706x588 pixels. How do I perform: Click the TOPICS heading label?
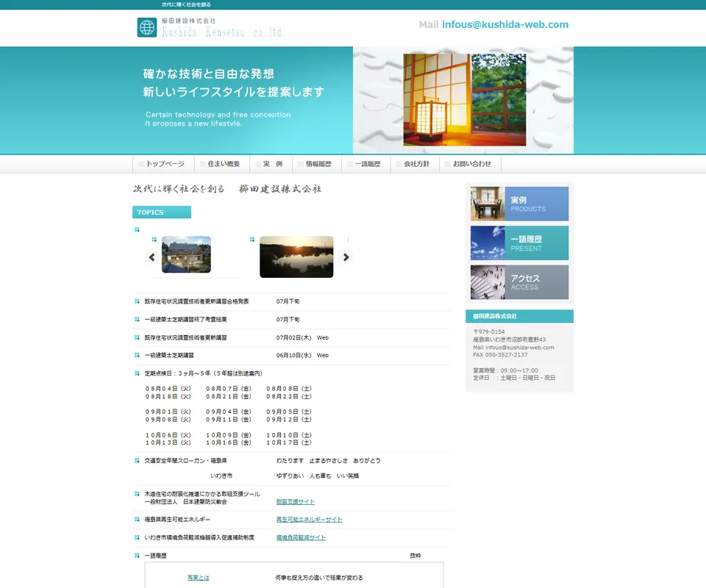[x=162, y=212]
